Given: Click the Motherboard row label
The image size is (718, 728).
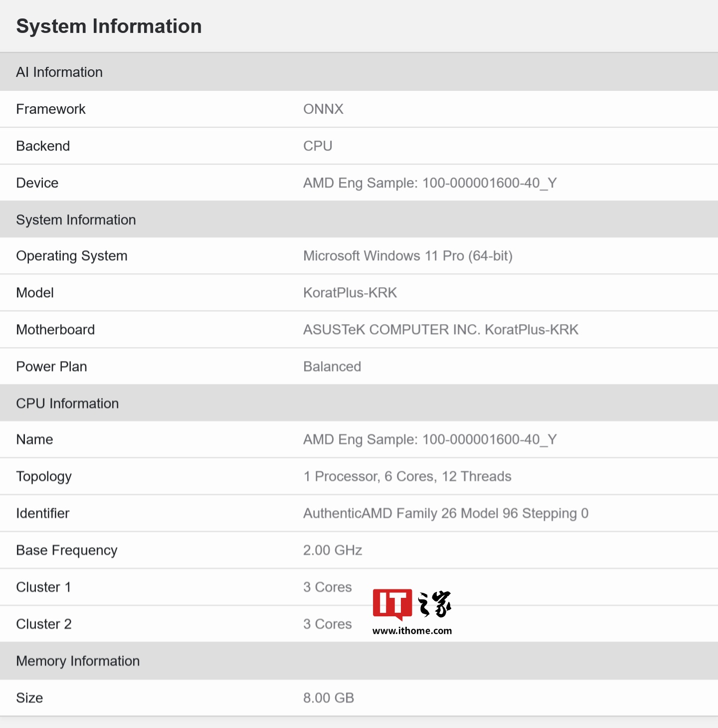Looking at the screenshot, I should click(x=55, y=330).
